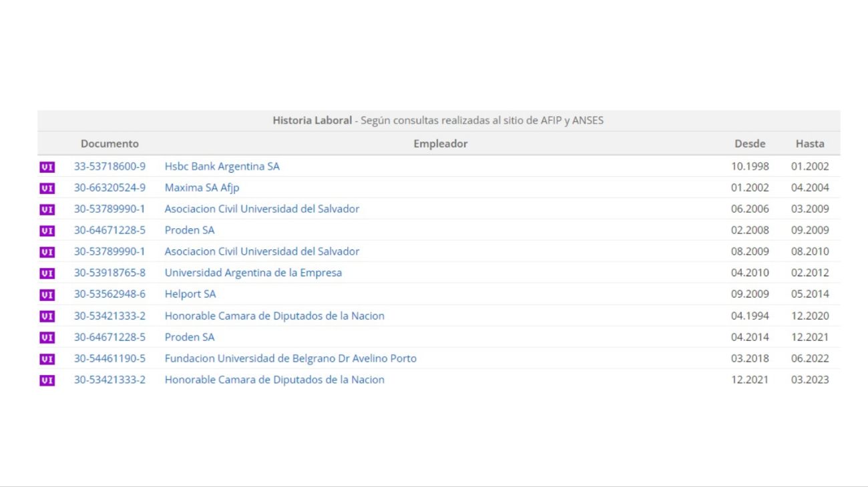Open Camara de Diputados link in row starting 04.1994
Image resolution: width=868 pixels, height=487 pixels.
click(274, 316)
